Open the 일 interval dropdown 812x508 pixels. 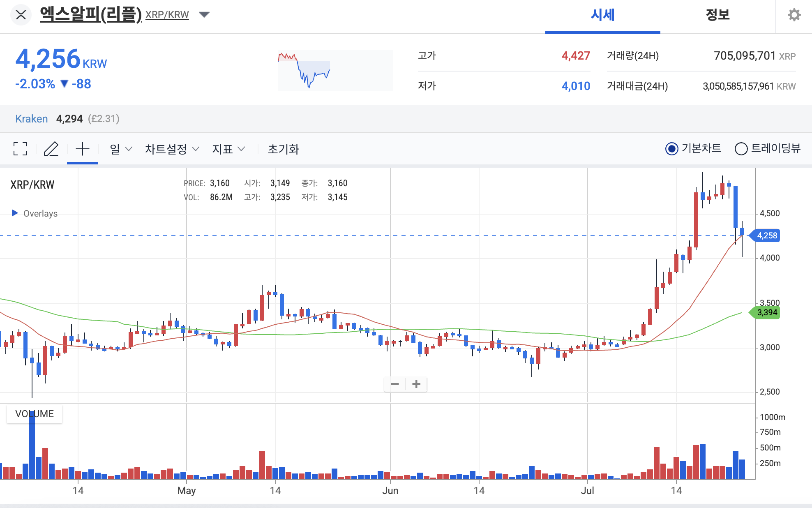(121, 149)
